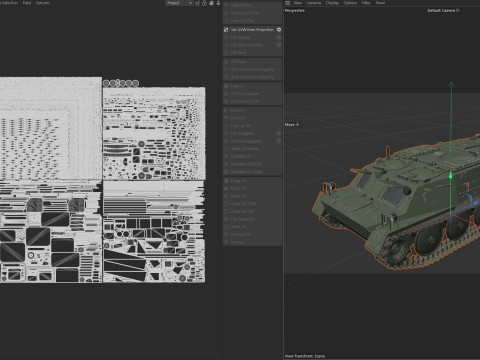The width and height of the screenshot is (480, 360).
Task: Choose Copy UV command
Action: click(252, 181)
